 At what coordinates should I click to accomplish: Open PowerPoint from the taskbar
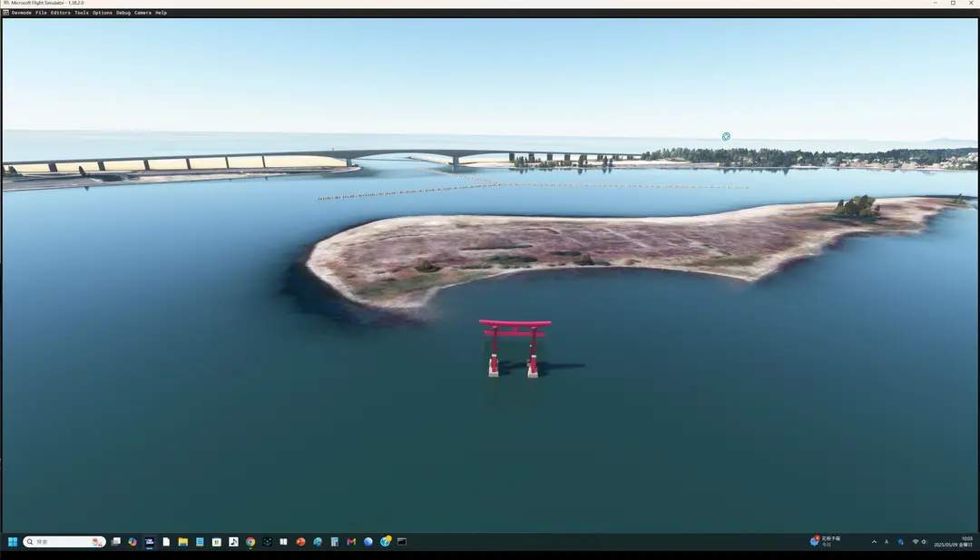(x=300, y=542)
